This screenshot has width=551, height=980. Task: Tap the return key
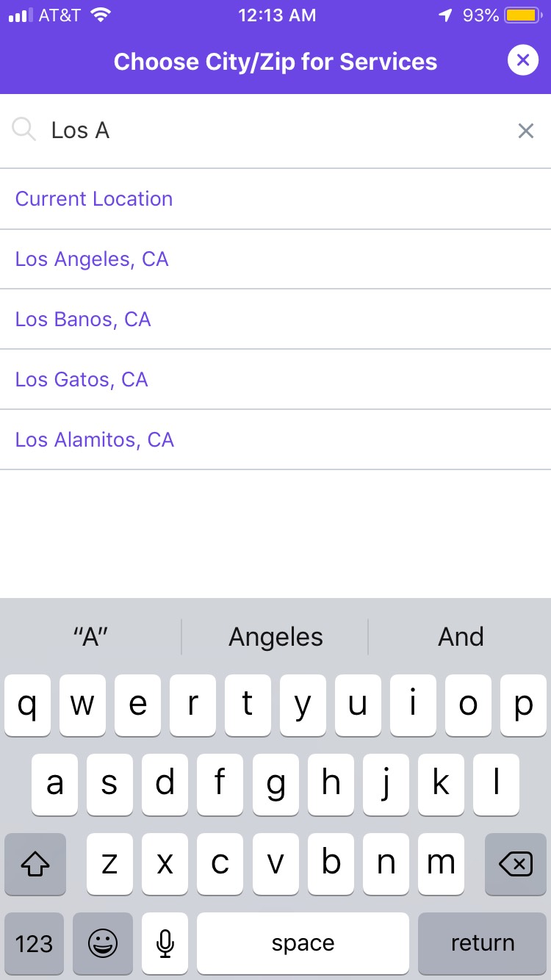pyautogui.click(x=483, y=943)
